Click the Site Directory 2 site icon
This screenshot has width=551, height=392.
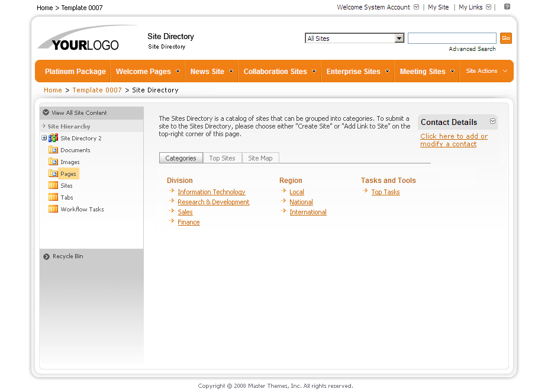[x=53, y=138]
